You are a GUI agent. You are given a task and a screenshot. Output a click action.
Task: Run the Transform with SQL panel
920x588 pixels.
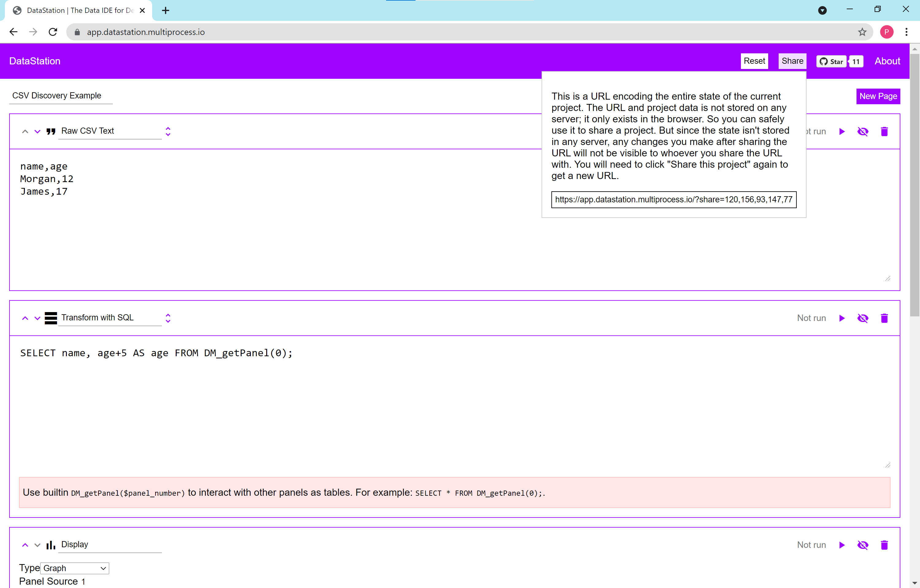click(842, 318)
